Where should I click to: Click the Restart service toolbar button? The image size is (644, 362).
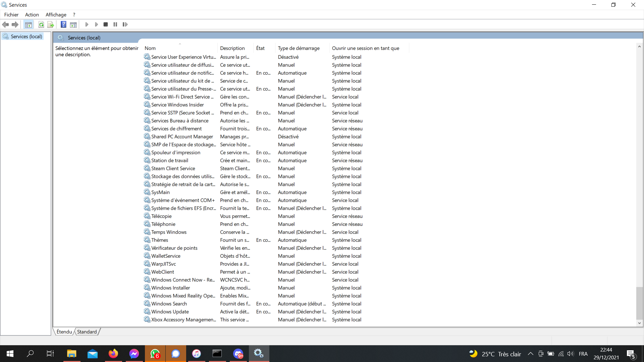point(125,24)
